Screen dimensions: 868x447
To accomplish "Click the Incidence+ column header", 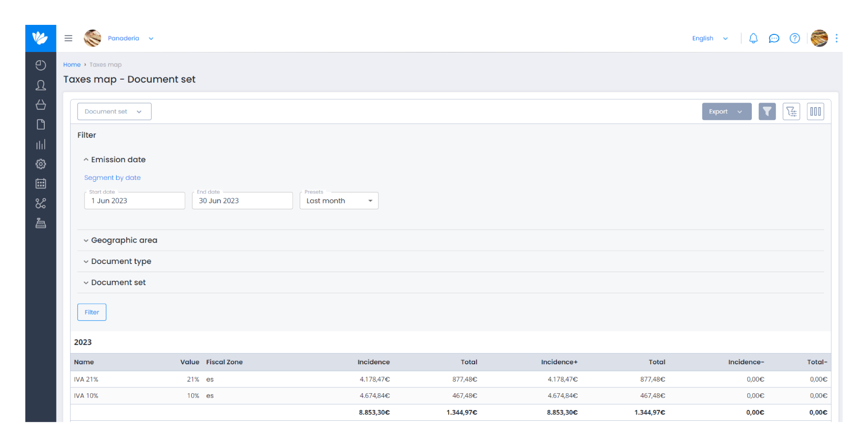I will (x=559, y=362).
